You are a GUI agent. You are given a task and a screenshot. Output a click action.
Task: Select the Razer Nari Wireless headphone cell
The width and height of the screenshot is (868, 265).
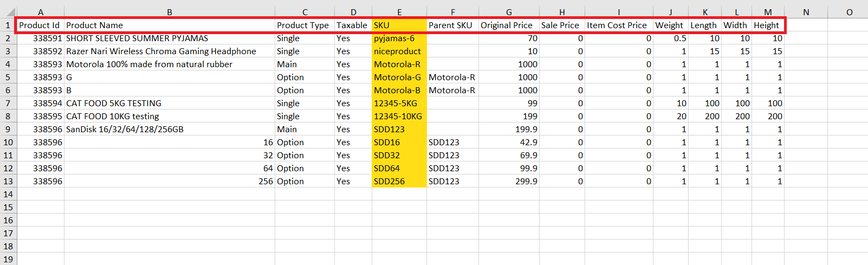tap(170, 51)
